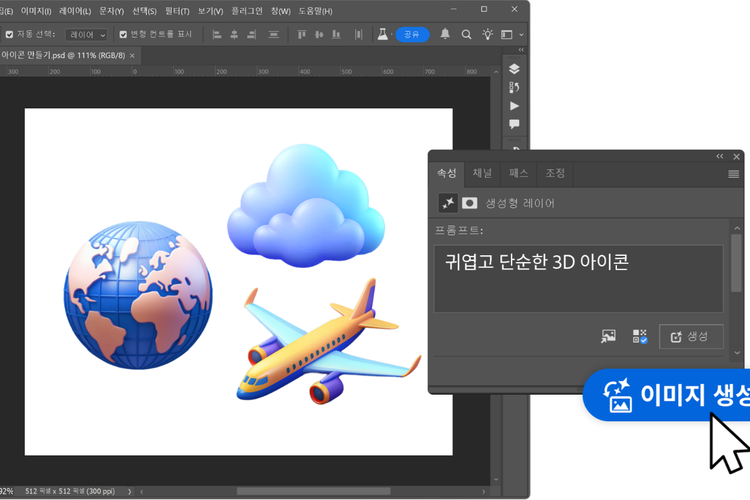The image size is (750, 500).
Task: Select the 아이콘 만들기.psd document tab
Action: [63, 56]
